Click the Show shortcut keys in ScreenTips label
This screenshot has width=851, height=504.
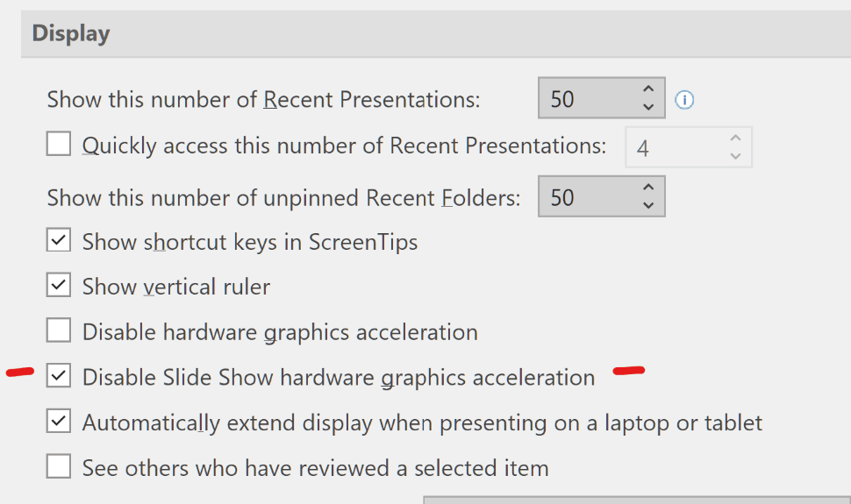tap(250, 242)
